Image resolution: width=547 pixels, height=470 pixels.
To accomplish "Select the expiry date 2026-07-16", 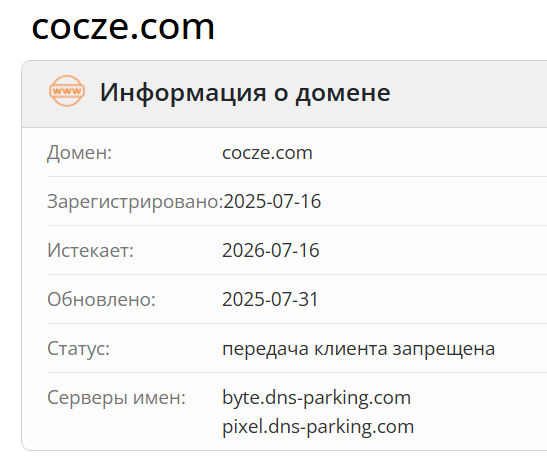I will [x=271, y=250].
